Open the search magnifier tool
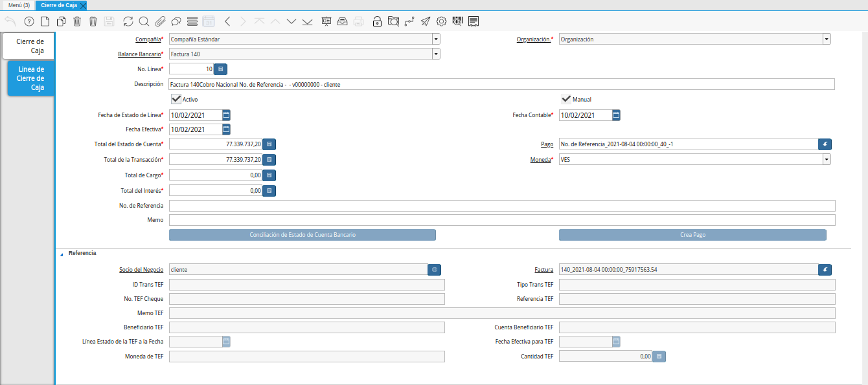The height and width of the screenshot is (385, 868). [144, 21]
